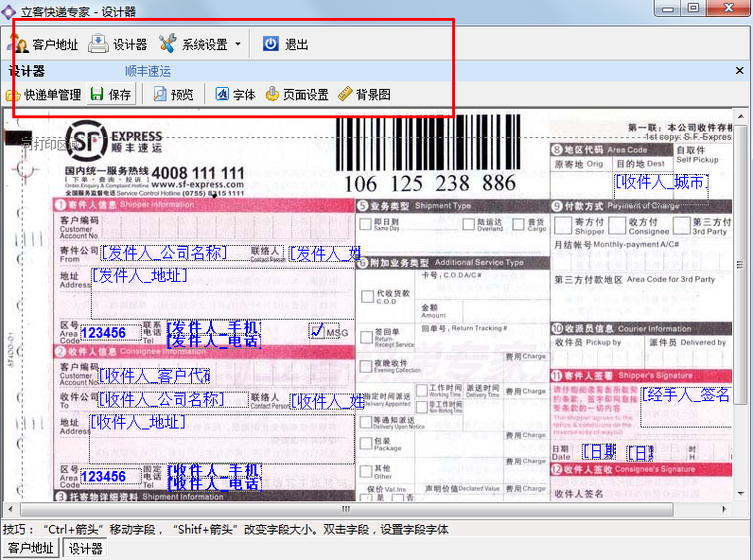Select the [发件人_姓 contact field

pos(325,254)
